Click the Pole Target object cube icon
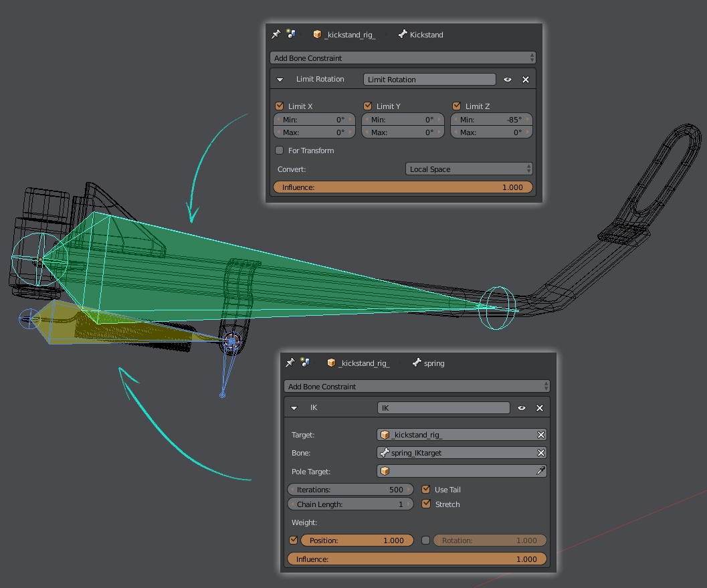 tap(385, 471)
